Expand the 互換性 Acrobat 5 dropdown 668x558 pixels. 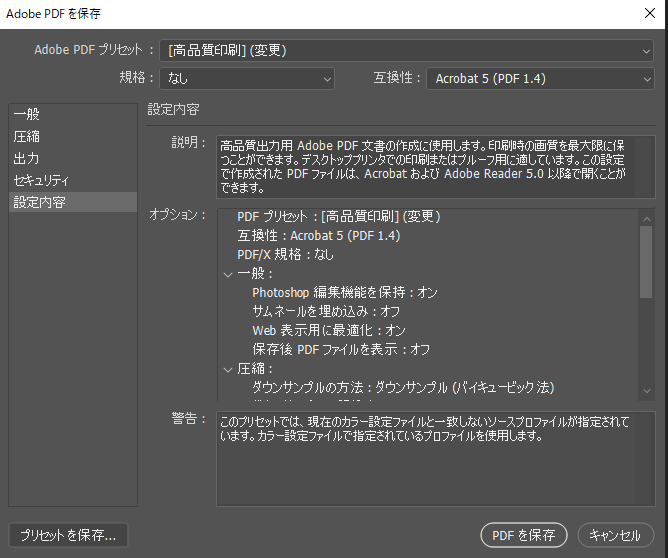coord(540,78)
